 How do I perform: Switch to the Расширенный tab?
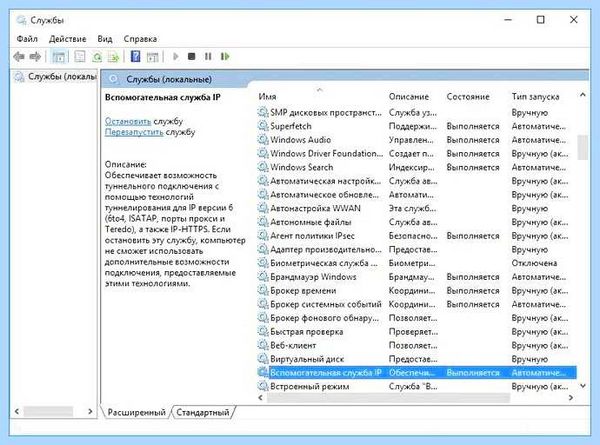tap(136, 412)
